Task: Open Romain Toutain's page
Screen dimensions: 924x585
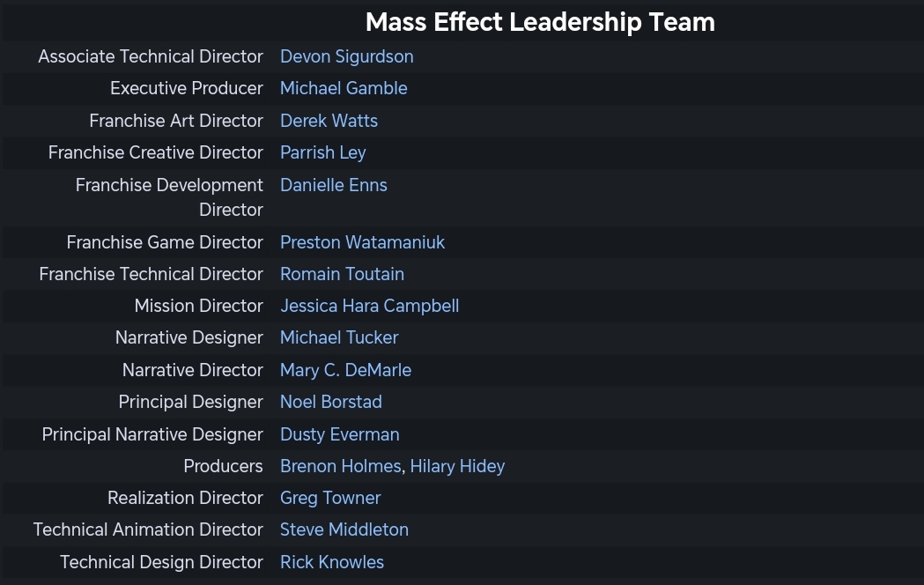Action: (x=342, y=274)
